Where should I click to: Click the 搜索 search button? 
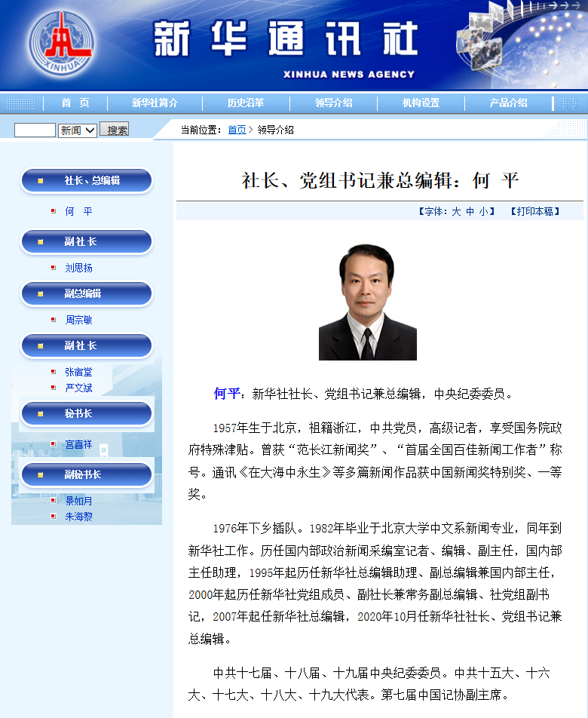click(114, 130)
